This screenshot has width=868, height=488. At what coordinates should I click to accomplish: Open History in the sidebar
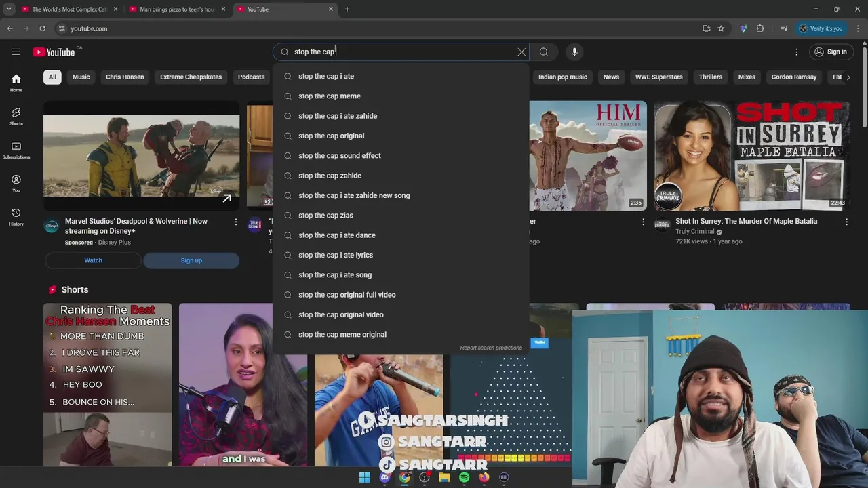[16, 217]
